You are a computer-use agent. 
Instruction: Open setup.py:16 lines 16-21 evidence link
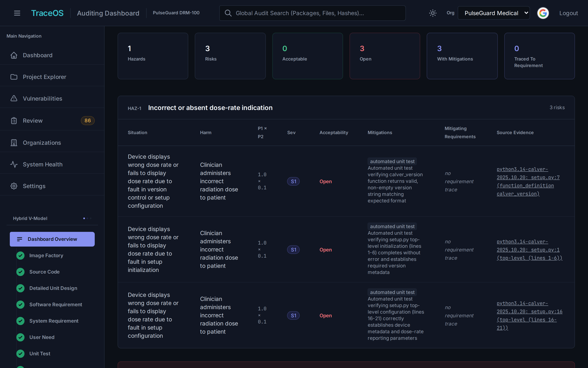529,315
